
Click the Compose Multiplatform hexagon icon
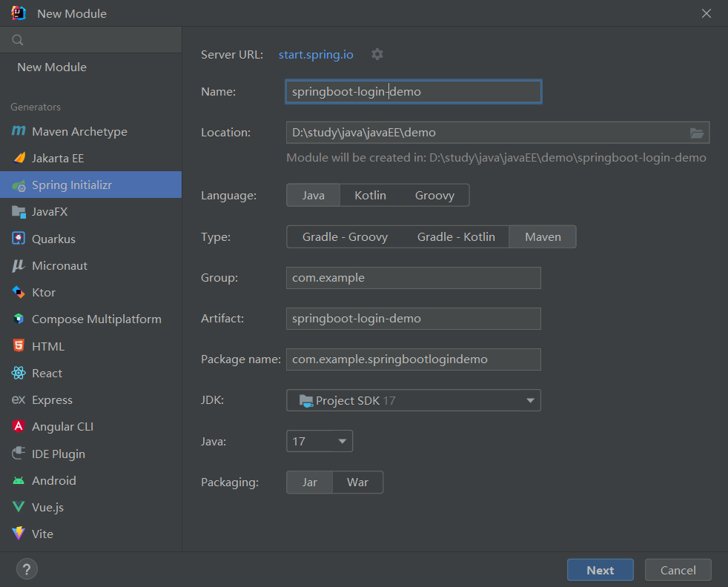pyautogui.click(x=19, y=319)
